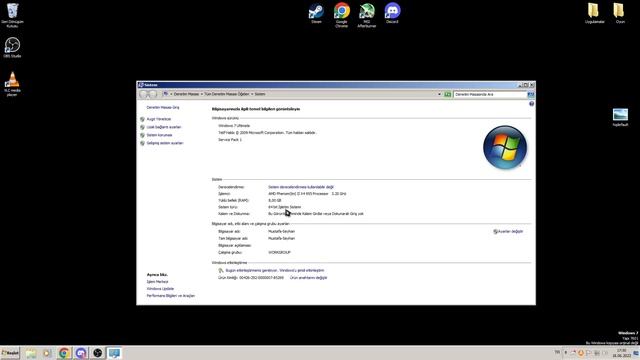640x360 pixels.
Task: Open Denetim Masası Giriş link
Action: (163, 107)
